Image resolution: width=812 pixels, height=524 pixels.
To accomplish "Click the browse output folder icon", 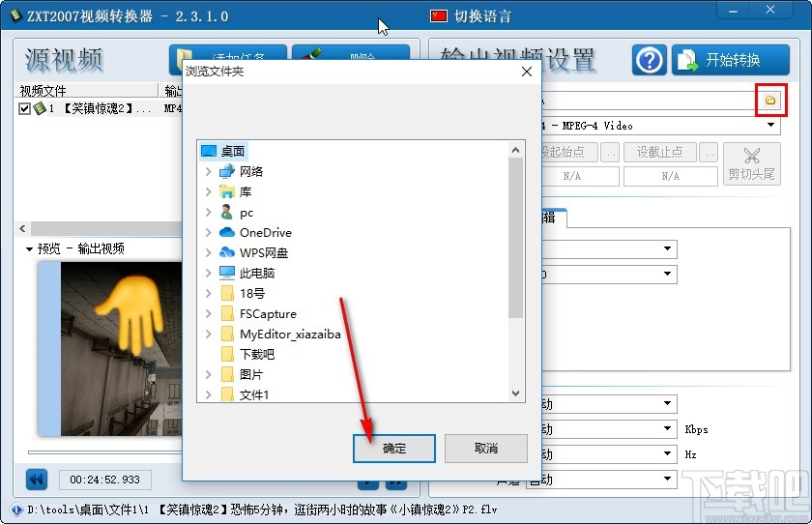I will coord(770,100).
